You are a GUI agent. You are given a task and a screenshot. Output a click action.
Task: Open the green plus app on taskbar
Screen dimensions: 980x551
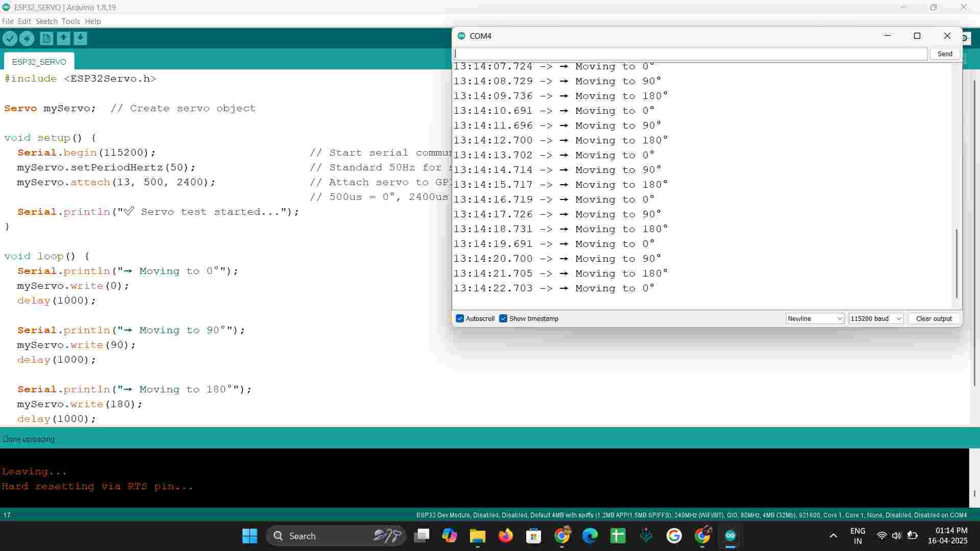coord(618,536)
